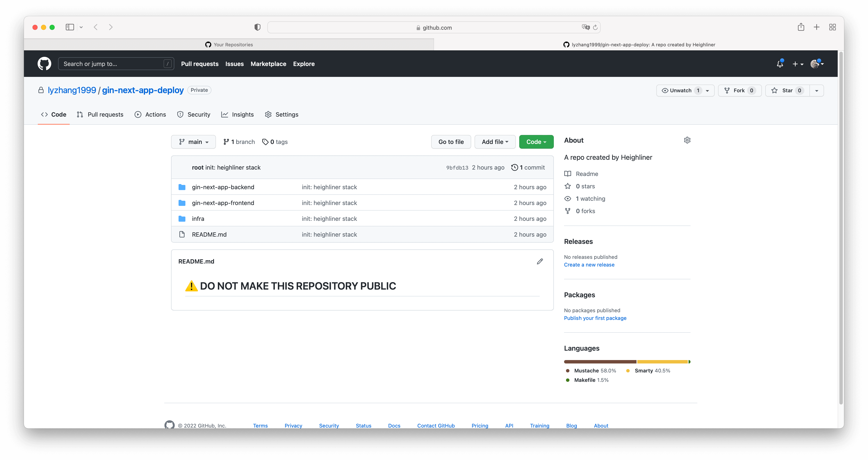Expand the Star lists dropdown arrow
This screenshot has height=460, width=868.
(x=817, y=91)
